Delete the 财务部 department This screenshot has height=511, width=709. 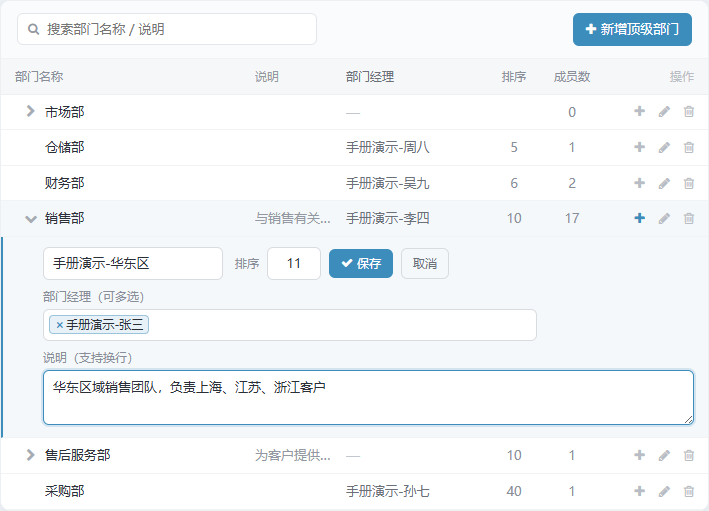pyautogui.click(x=689, y=183)
